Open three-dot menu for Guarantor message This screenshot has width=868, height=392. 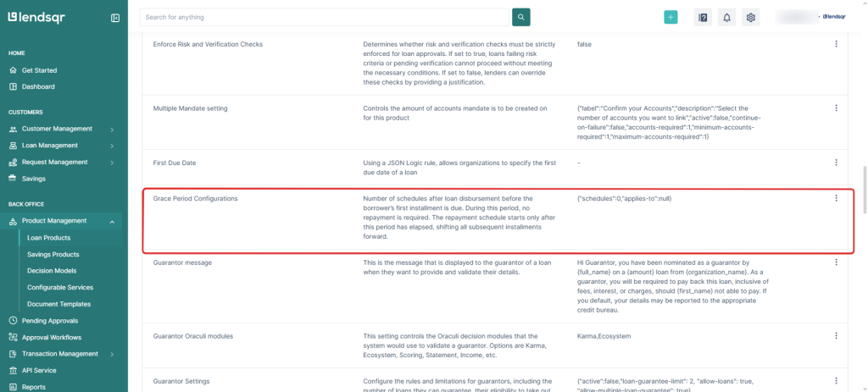836,263
